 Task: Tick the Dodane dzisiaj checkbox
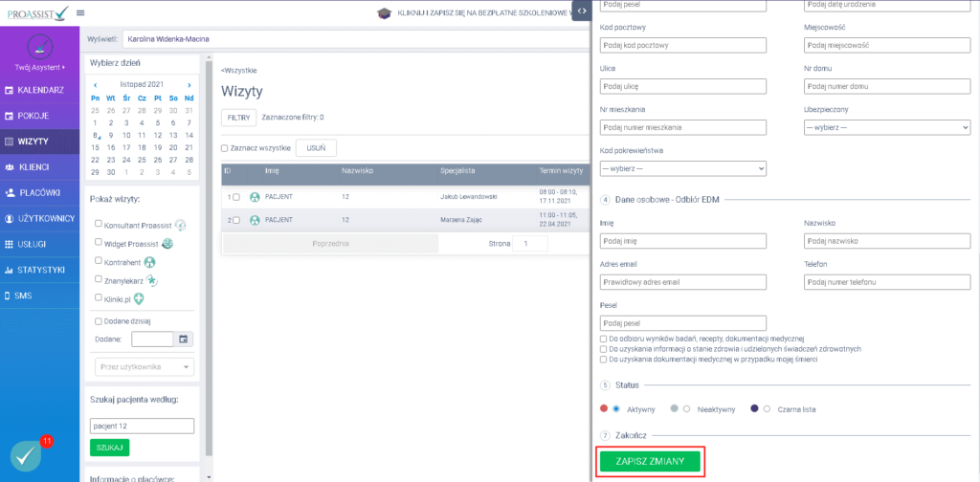coord(99,321)
